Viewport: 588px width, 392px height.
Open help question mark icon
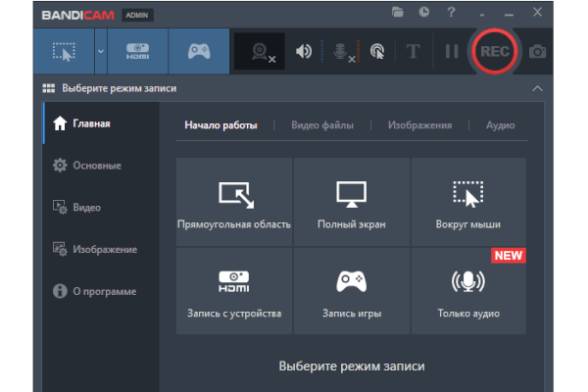451,12
